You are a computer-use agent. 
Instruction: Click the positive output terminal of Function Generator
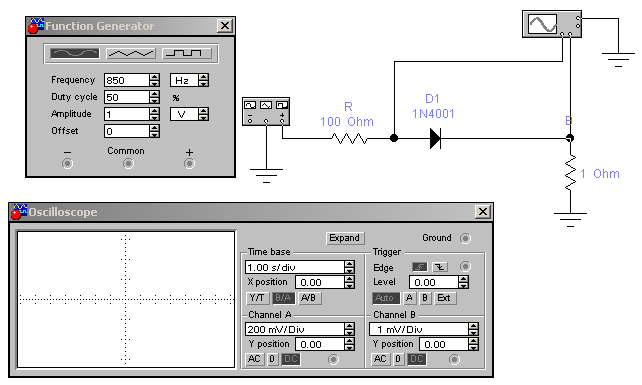point(189,164)
